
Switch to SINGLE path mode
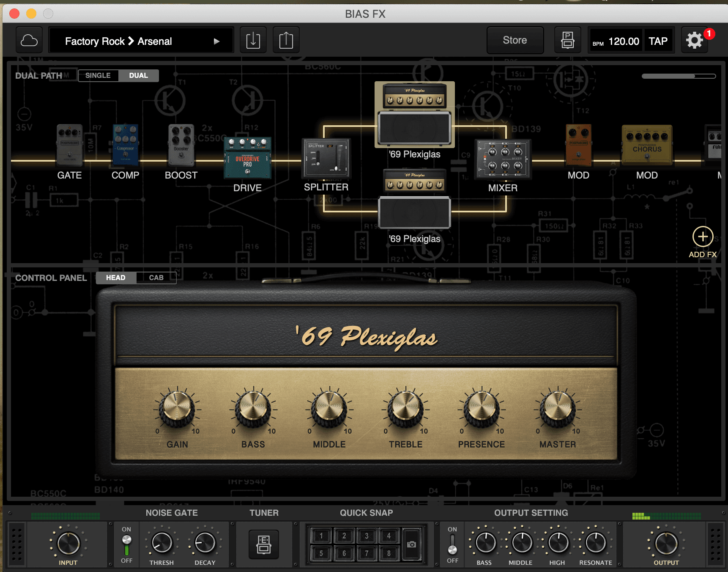coord(98,75)
